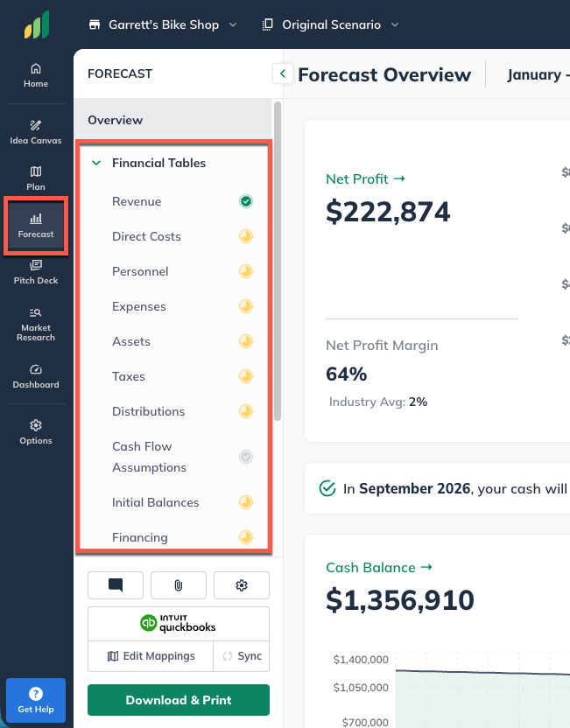Open forecast settings gear button

click(x=242, y=585)
